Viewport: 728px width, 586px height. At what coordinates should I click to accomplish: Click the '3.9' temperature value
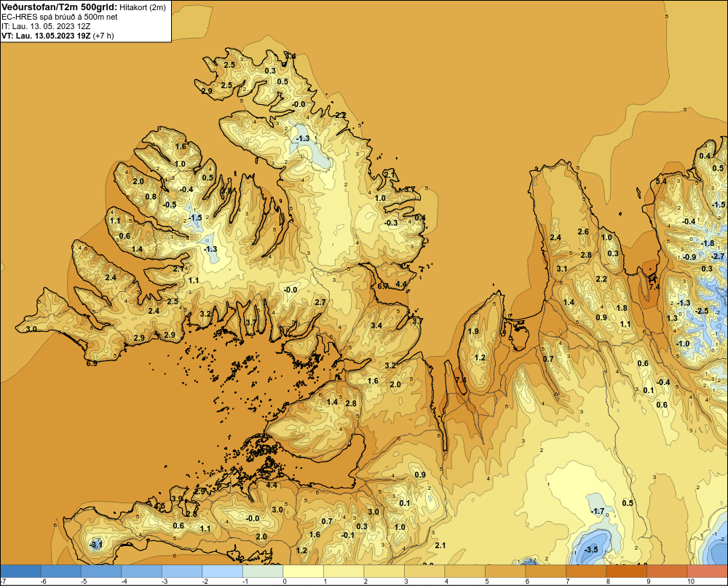pos(177,499)
